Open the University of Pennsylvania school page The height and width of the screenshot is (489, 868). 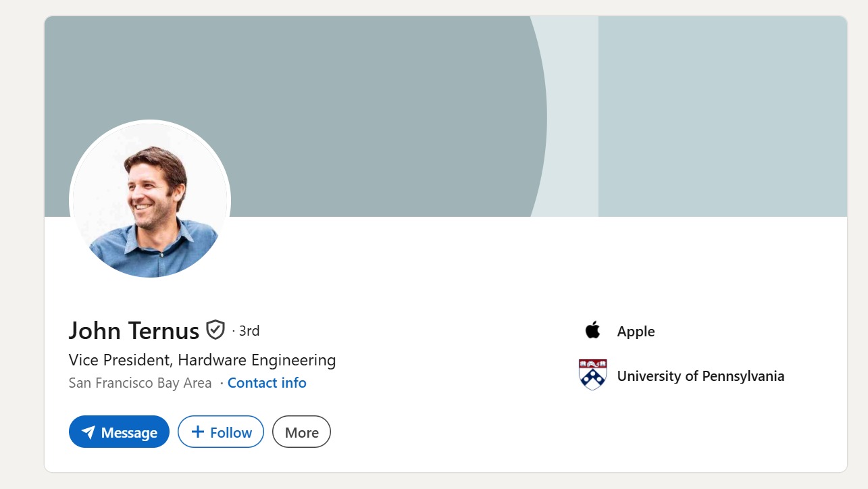coord(700,376)
